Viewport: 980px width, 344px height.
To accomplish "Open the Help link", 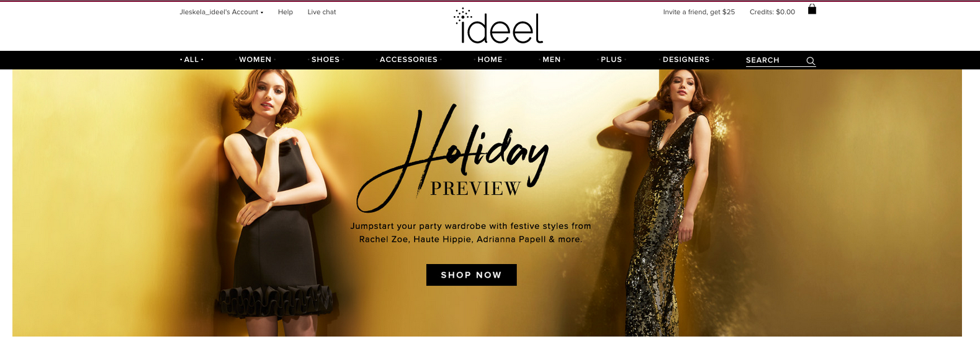I will (x=285, y=12).
